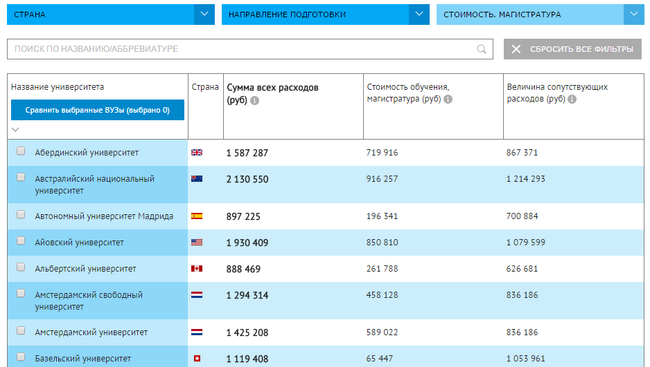Open the НАПРАВЛЕНИЕ ПОДГОТОВКИ dropdown
The image size is (650, 367).
point(325,15)
